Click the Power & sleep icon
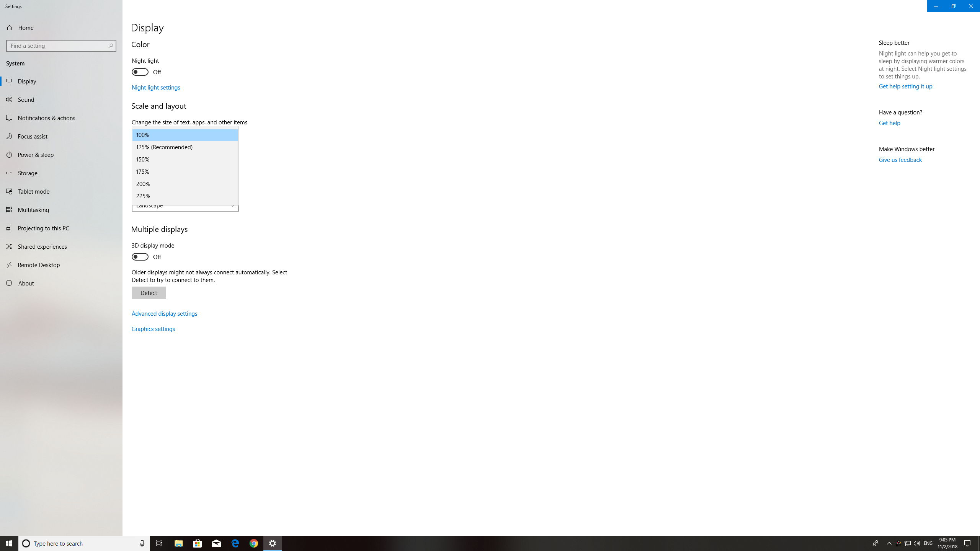 pyautogui.click(x=10, y=155)
